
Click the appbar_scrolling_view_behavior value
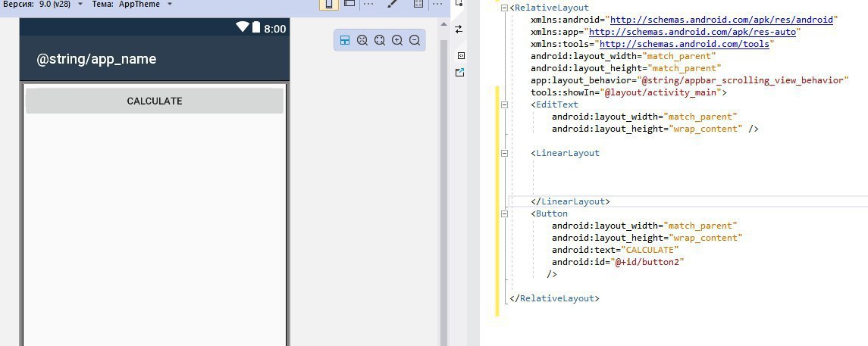(743, 80)
